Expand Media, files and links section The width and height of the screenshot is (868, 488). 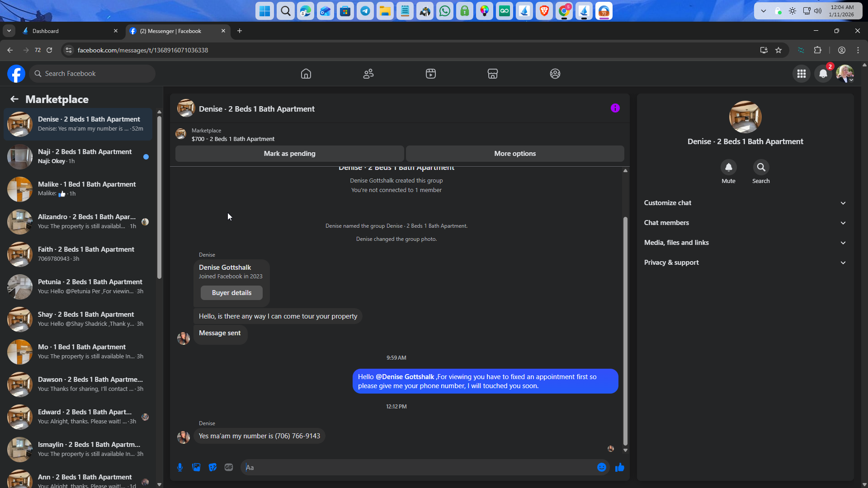coord(745,243)
